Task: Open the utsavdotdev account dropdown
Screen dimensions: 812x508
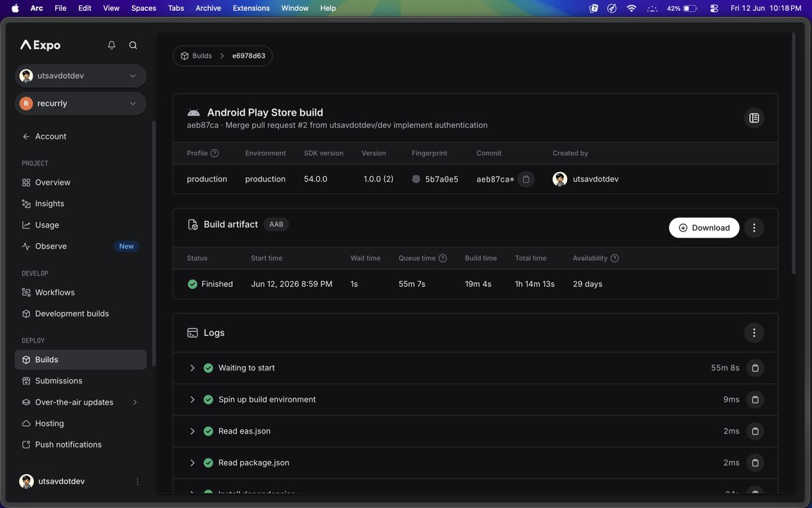Action: pyautogui.click(x=81, y=76)
